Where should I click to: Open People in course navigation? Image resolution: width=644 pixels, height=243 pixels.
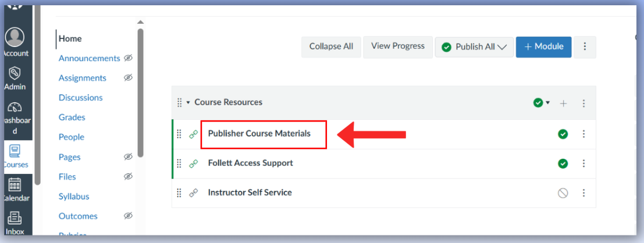click(x=72, y=137)
